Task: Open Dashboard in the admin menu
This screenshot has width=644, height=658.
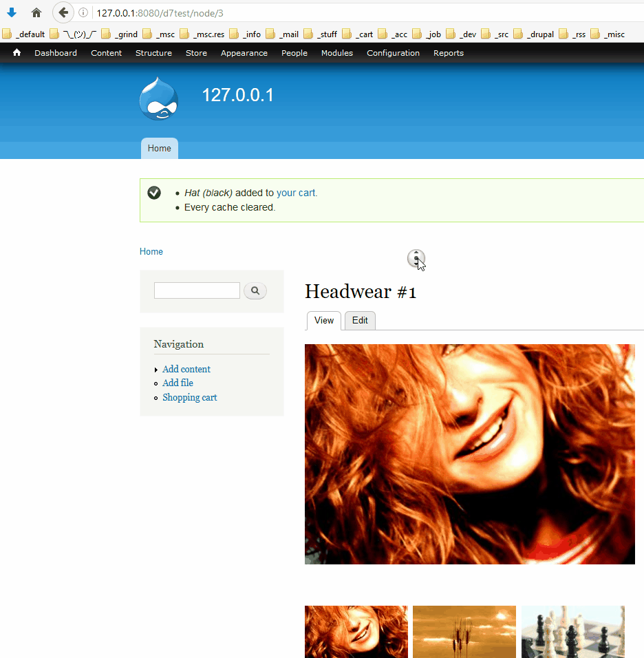Action: pos(56,53)
